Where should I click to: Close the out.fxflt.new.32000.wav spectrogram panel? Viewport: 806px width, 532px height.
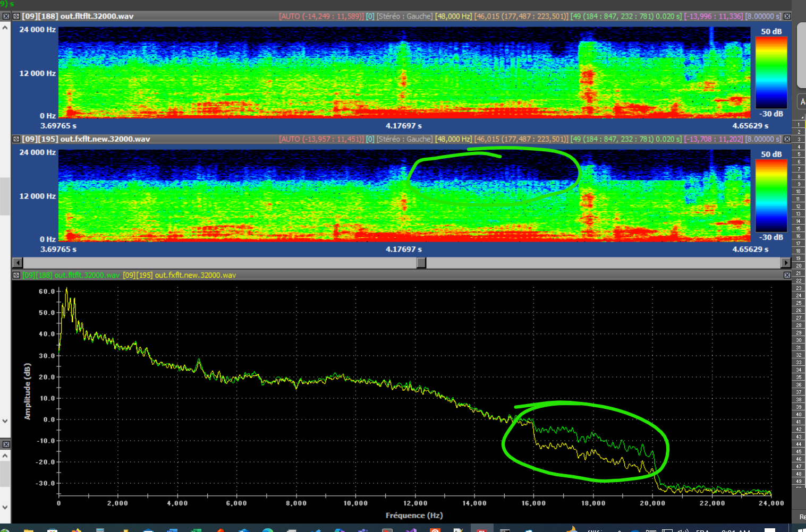[787, 139]
